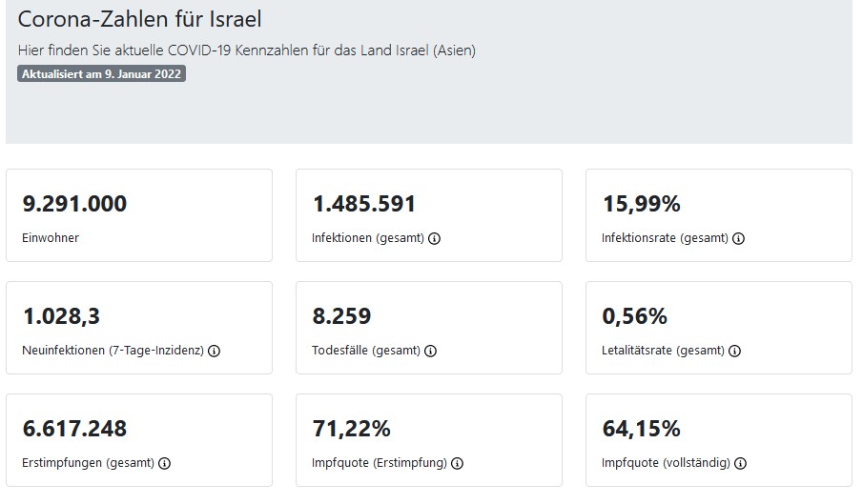Click the subtitle mentioning Israel (Asien)
This screenshot has height=504, width=863.
tap(246, 50)
